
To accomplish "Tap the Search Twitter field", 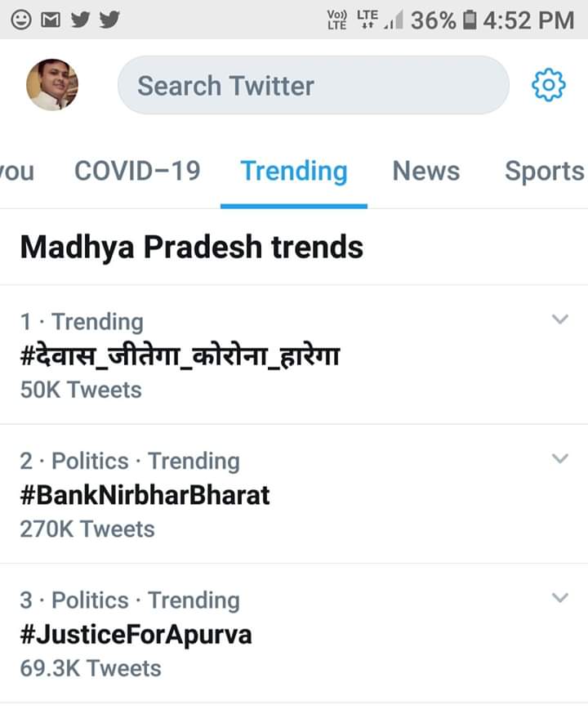I will 314,85.
